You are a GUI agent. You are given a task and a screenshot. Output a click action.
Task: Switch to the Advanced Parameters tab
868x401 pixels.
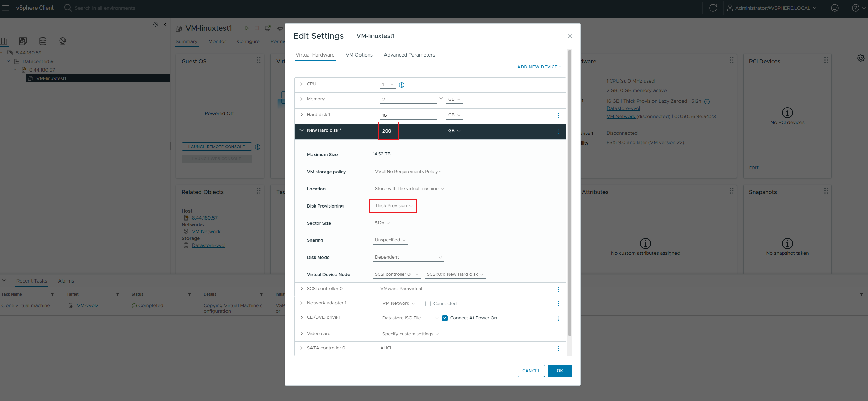409,55
